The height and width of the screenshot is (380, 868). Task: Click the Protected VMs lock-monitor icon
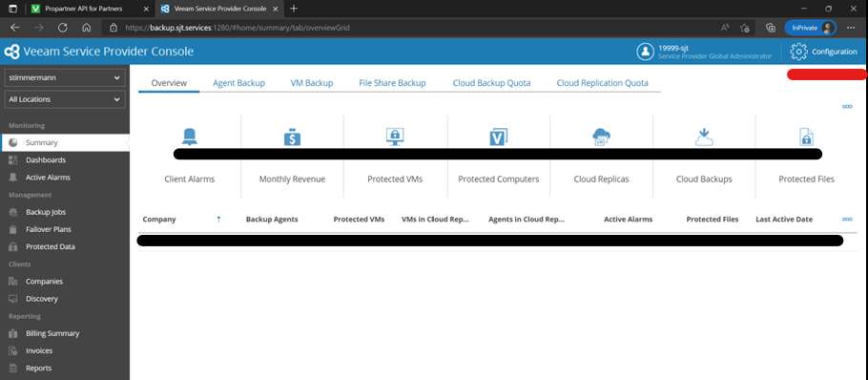point(395,137)
